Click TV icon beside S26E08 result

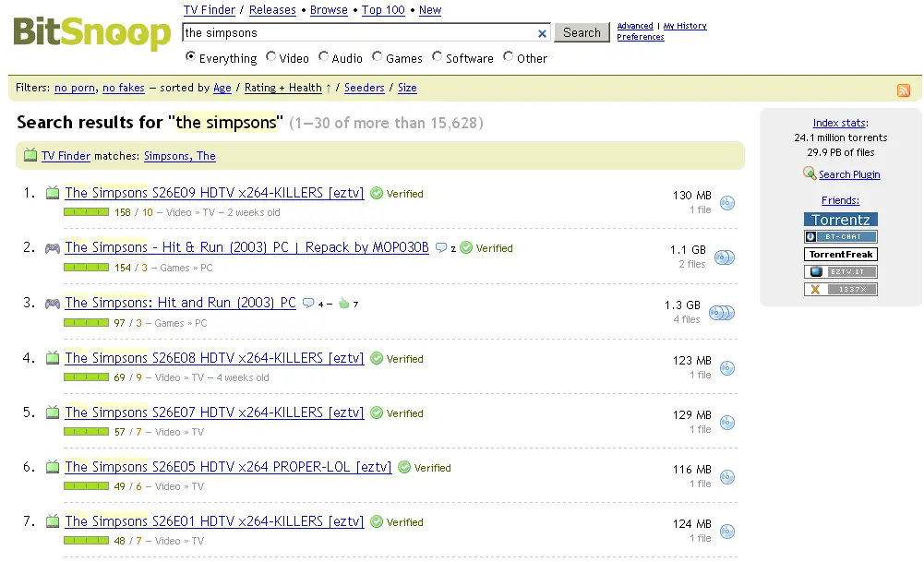[x=53, y=357]
